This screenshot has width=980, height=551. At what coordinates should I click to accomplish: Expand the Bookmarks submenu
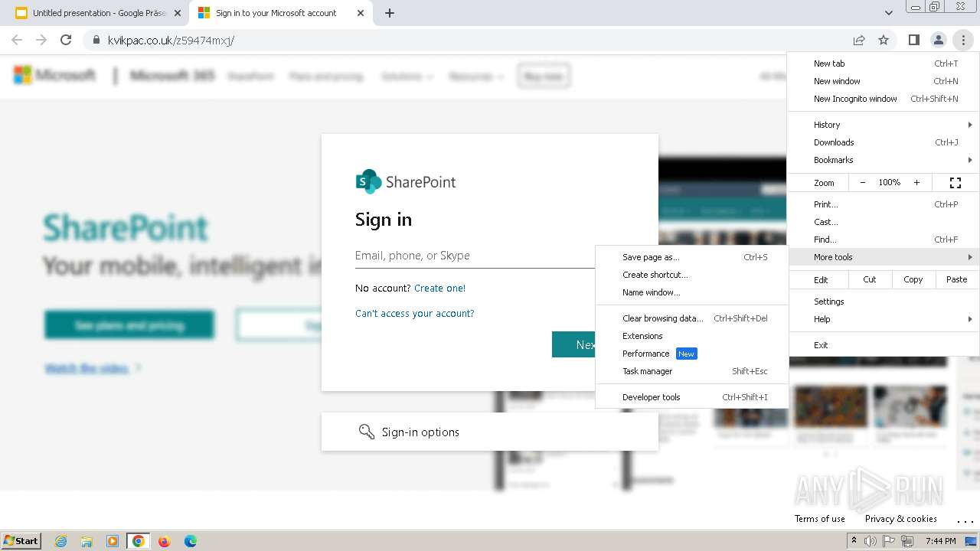pyautogui.click(x=884, y=160)
